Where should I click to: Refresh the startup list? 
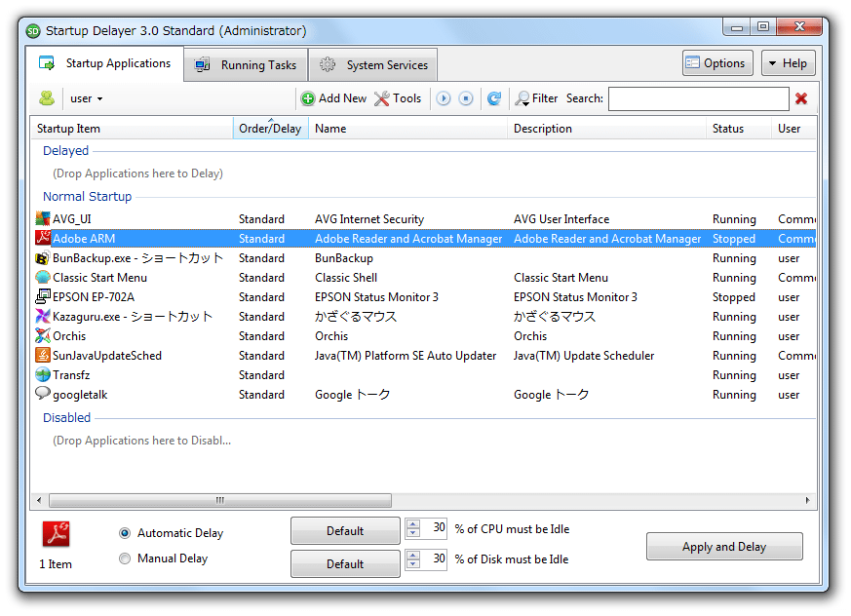(x=494, y=98)
